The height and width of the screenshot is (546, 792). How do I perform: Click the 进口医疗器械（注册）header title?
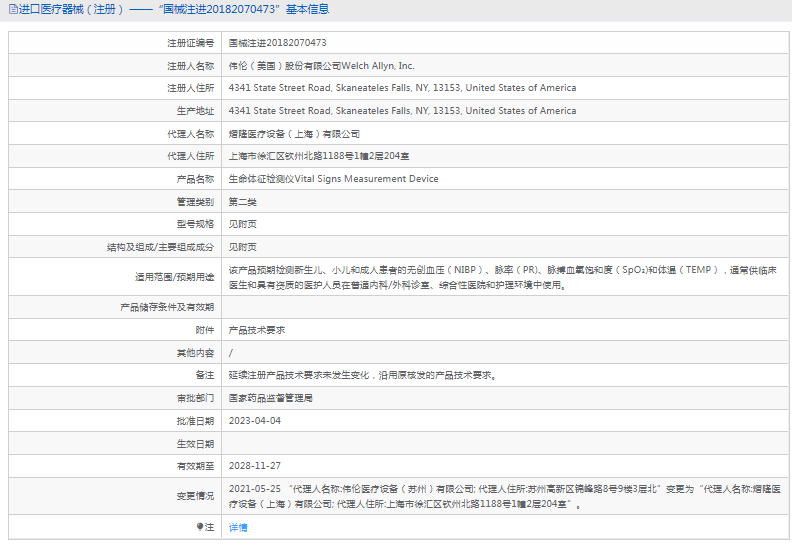pos(70,9)
